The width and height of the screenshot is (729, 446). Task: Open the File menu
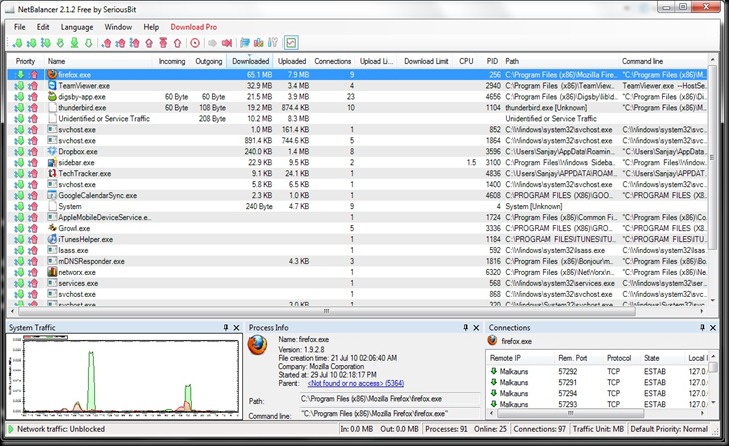pos(19,26)
